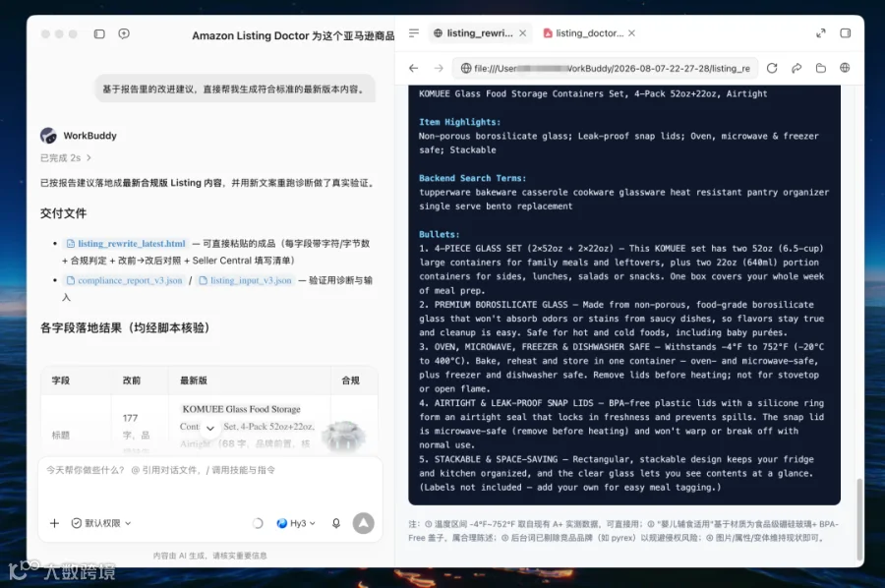
Task: Click the WorkBuddy name label
Action: [x=89, y=136]
